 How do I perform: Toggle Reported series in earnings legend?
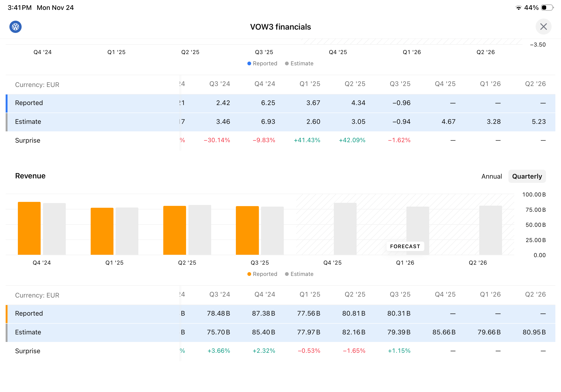point(262,63)
